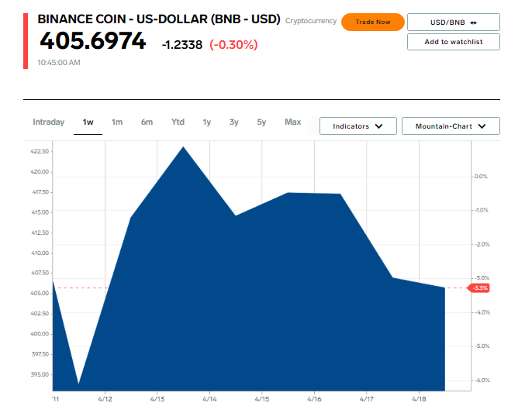The image size is (525, 420).
Task: Click the -3.3% current value marker
Action: pyautogui.click(x=478, y=287)
